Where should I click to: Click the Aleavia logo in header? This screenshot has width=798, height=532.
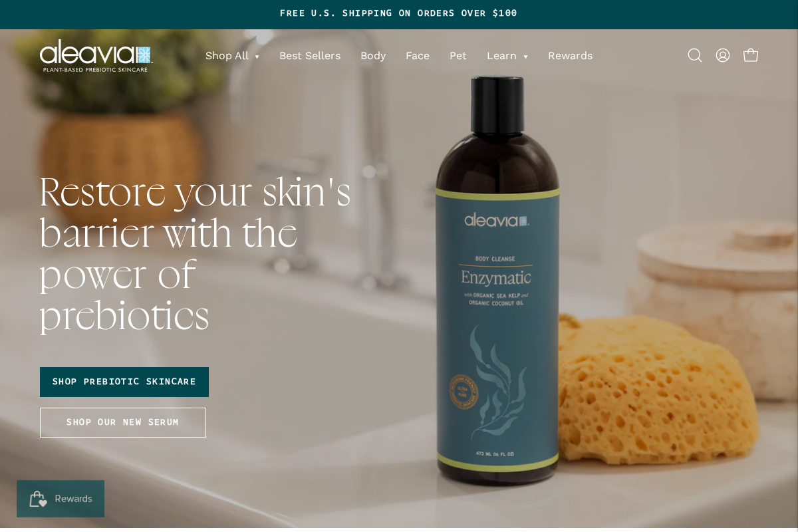(x=96, y=56)
